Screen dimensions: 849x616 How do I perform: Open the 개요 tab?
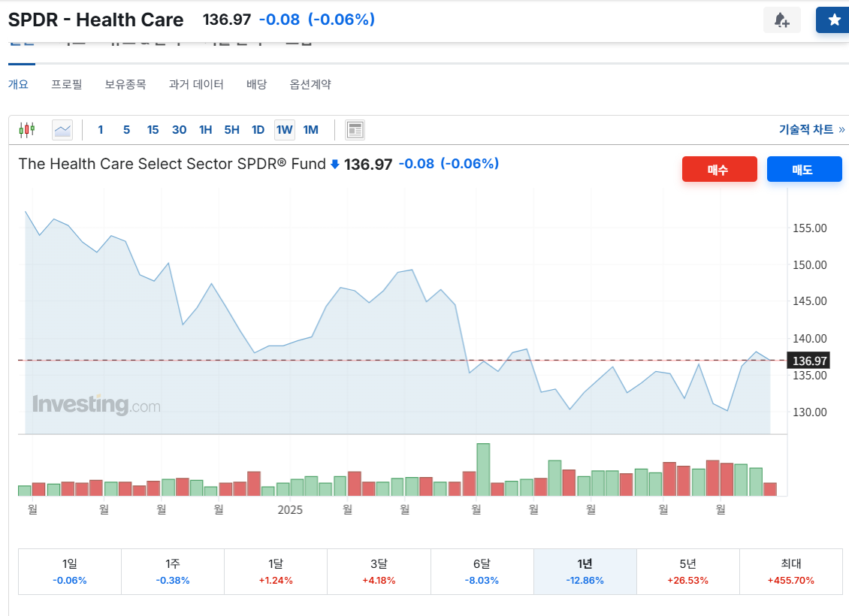tap(19, 84)
